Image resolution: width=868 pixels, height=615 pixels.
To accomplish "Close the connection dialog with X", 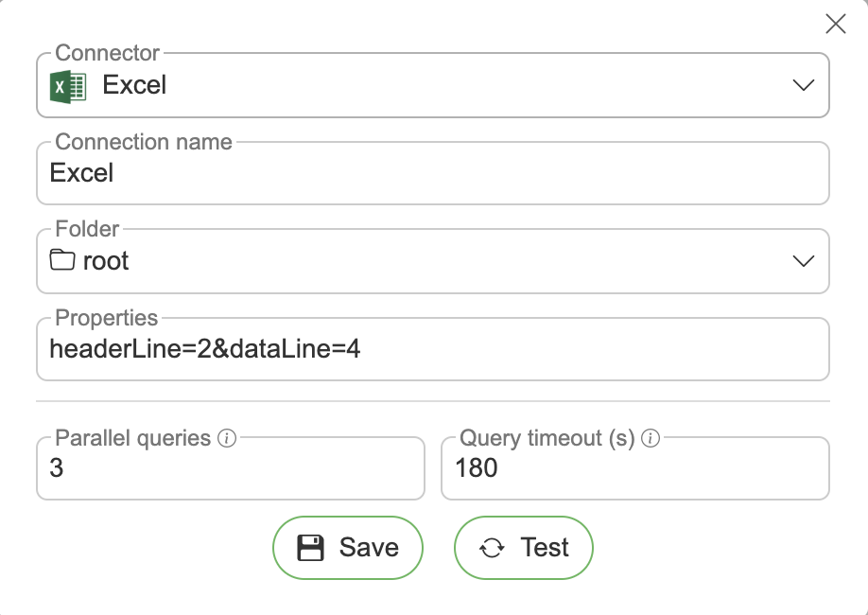I will pyautogui.click(x=836, y=24).
